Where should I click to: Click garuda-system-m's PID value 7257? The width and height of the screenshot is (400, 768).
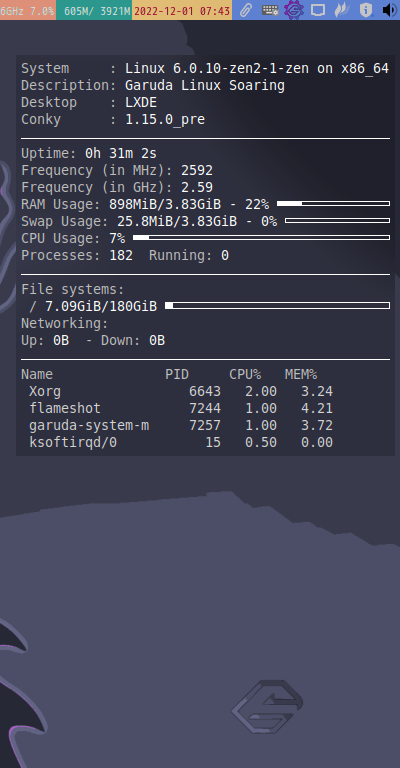(x=205, y=425)
